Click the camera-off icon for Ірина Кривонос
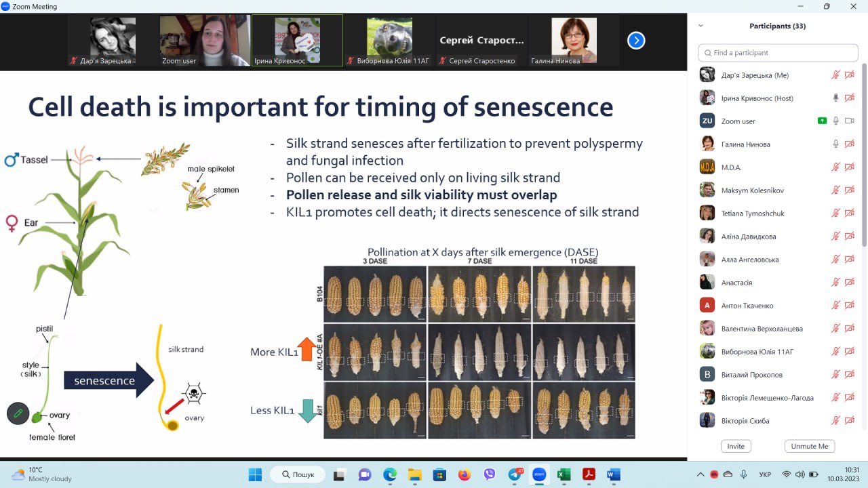The image size is (868, 488). [x=850, y=98]
